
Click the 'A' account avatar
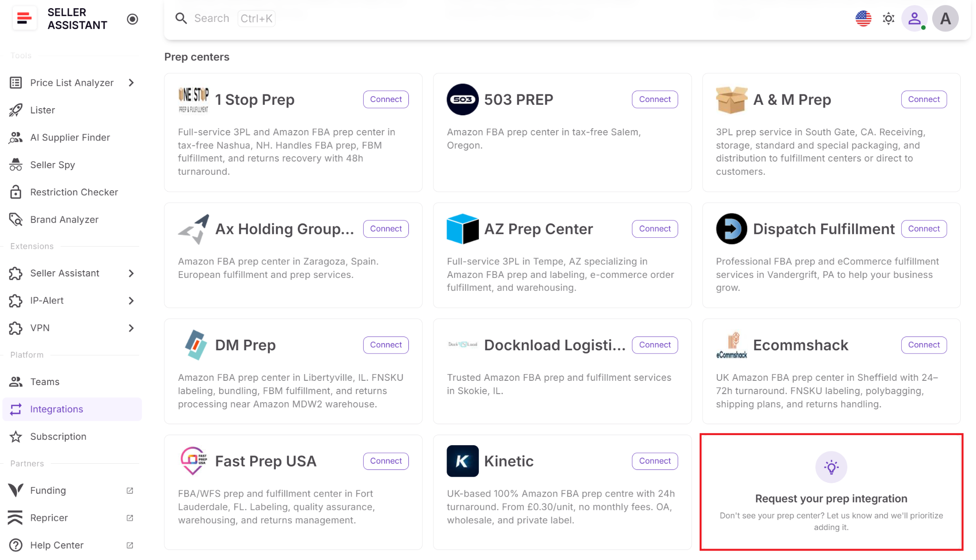pos(945,19)
